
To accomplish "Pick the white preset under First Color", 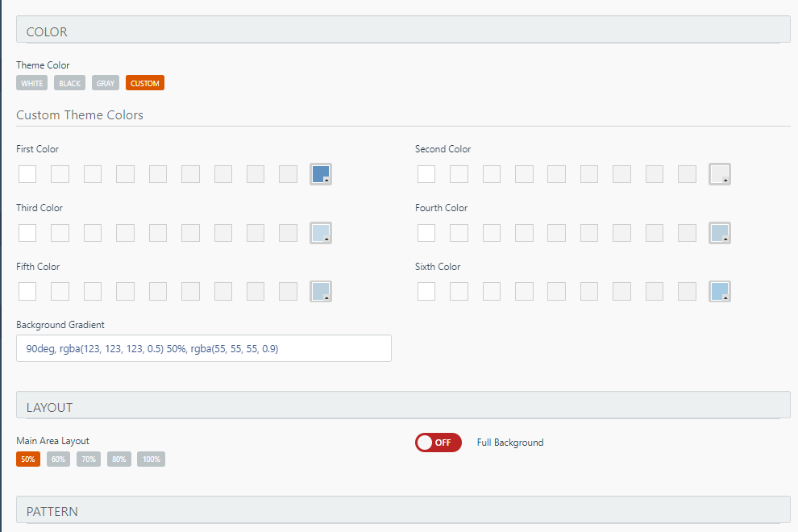I will point(27,174).
